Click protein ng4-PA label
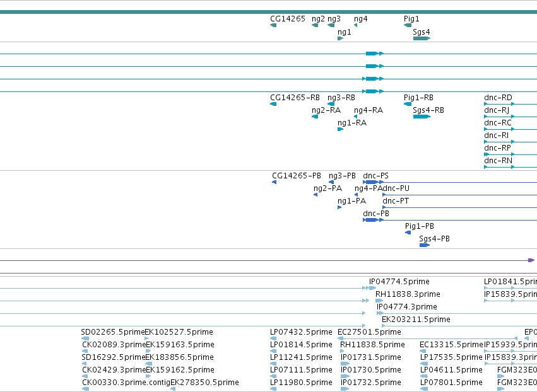Screen dimensions: 537x392 coord(368,189)
